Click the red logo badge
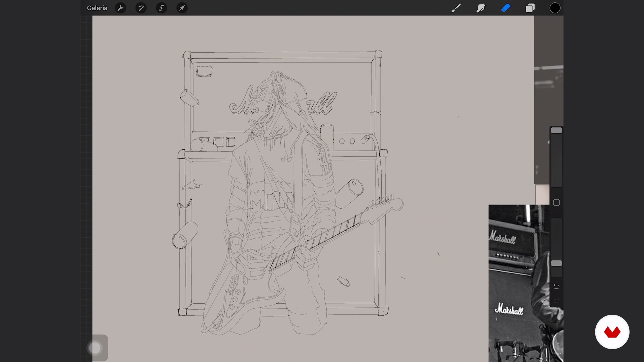 (x=612, y=332)
